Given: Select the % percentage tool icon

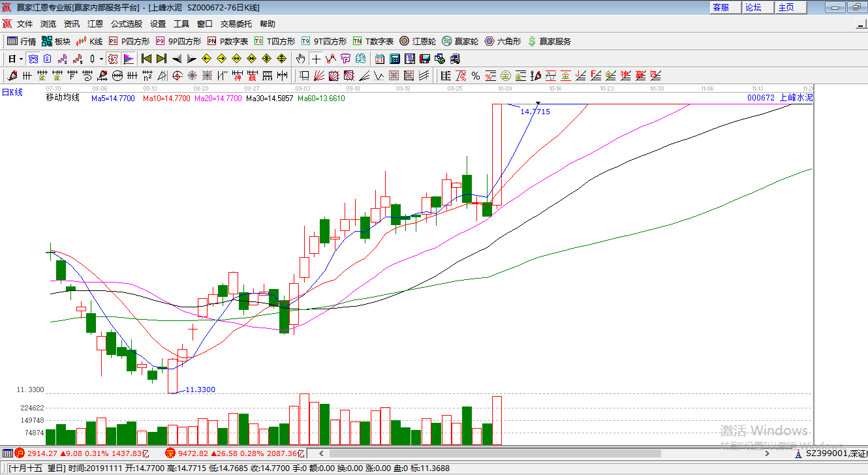Looking at the screenshot, I should (x=476, y=76).
